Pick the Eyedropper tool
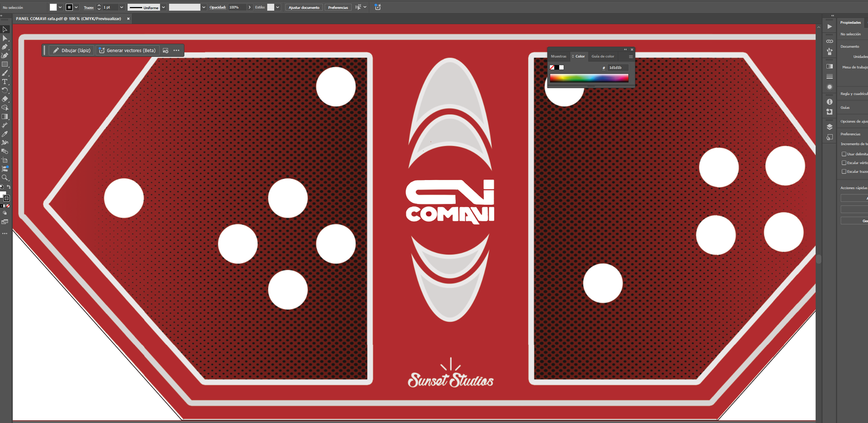Screen dimensions: 868x423 (5, 134)
